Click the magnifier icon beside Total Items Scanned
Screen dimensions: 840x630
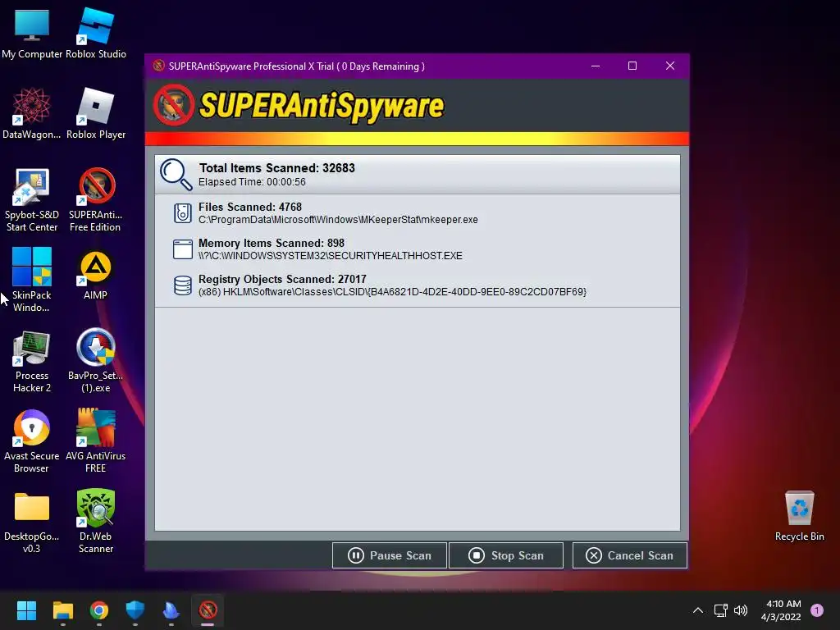click(x=176, y=174)
